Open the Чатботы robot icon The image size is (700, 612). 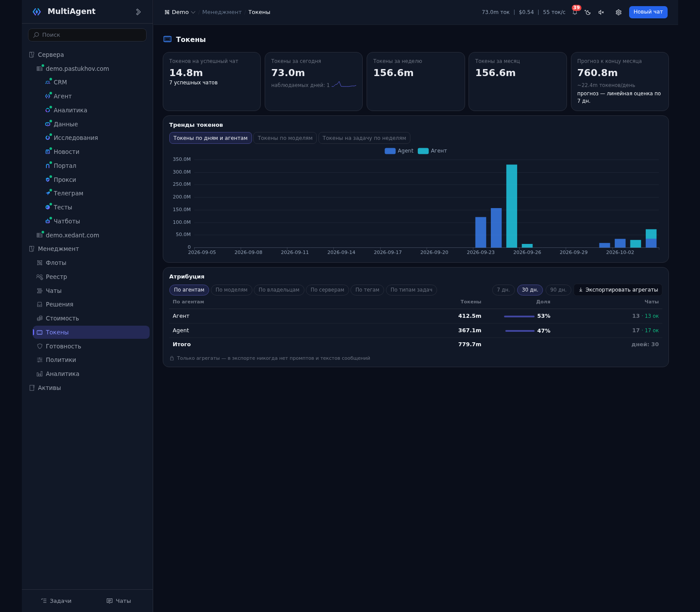coord(48,221)
